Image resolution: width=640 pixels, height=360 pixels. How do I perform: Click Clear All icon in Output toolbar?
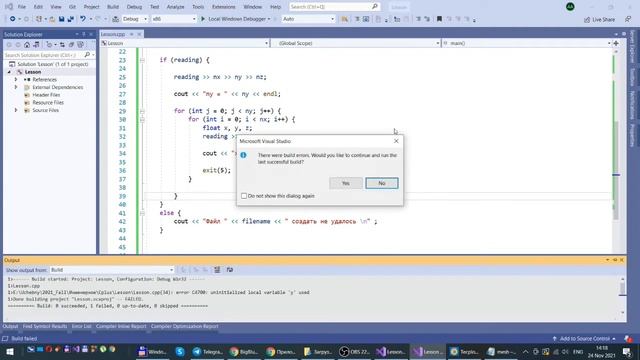pyautogui.click(x=217, y=270)
